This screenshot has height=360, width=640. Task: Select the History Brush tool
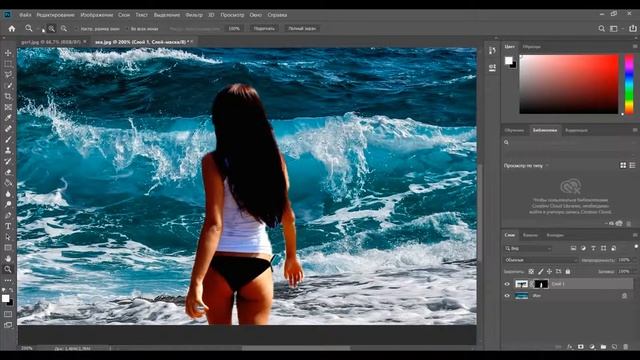pyautogui.click(x=8, y=161)
